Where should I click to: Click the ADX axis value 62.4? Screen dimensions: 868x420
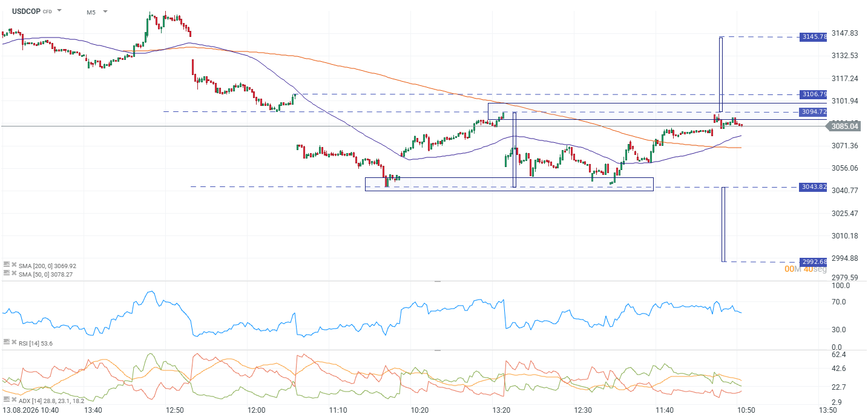click(839, 355)
